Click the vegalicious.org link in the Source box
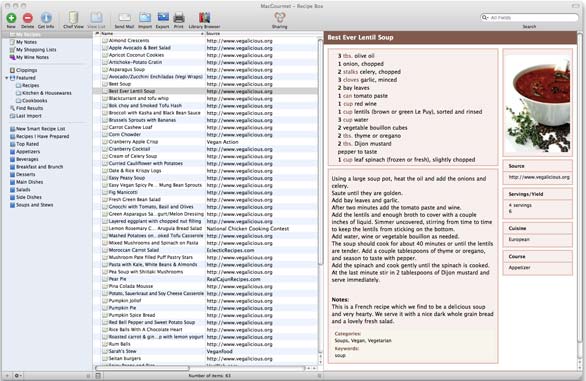The width and height of the screenshot is (586, 381). coord(539,177)
